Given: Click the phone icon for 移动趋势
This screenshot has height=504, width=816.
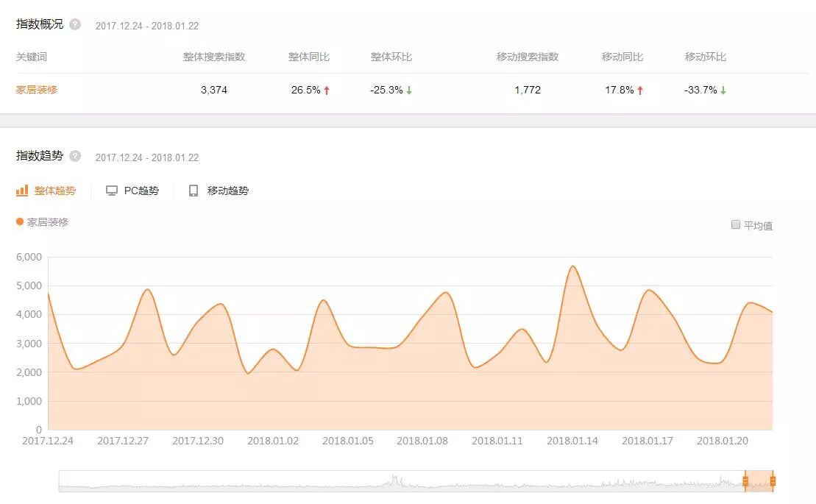Looking at the screenshot, I should click(x=194, y=191).
